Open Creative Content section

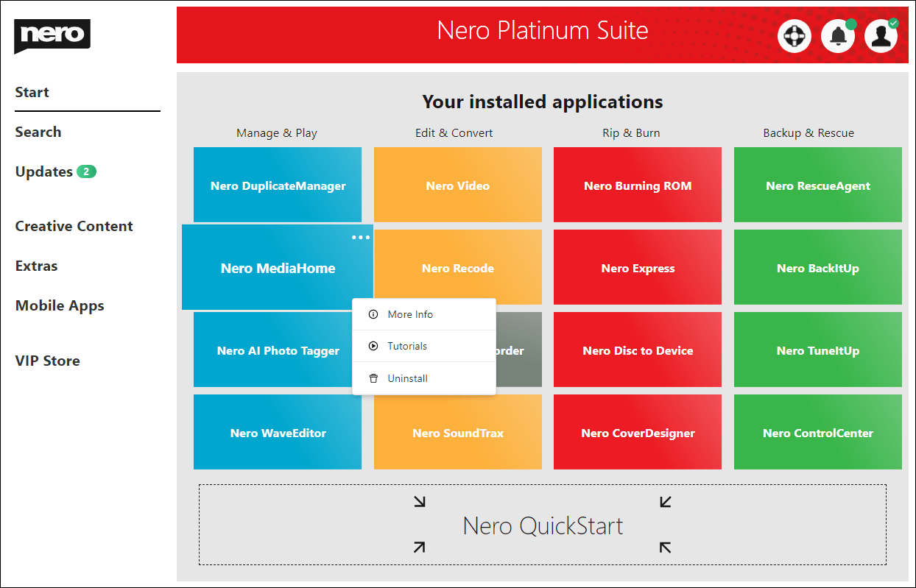(74, 226)
